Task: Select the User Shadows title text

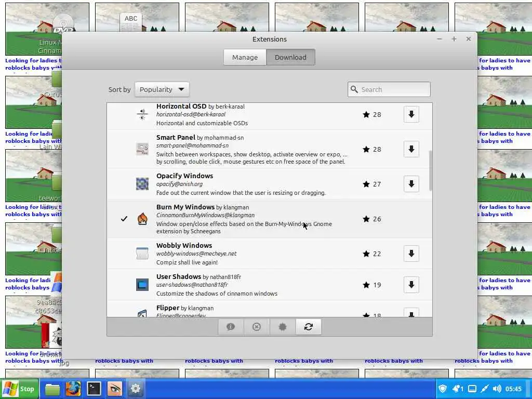Action: [x=179, y=276]
